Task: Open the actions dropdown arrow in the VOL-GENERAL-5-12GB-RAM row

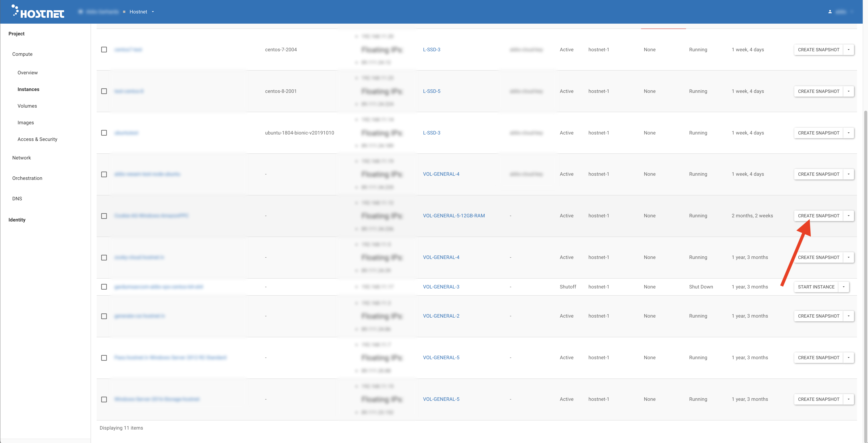Action: click(849, 216)
